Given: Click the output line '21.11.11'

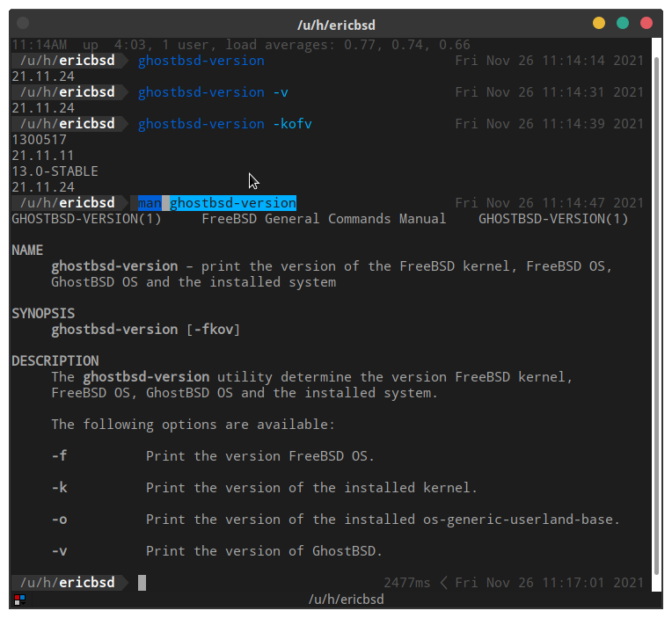Looking at the screenshot, I should click(43, 156).
